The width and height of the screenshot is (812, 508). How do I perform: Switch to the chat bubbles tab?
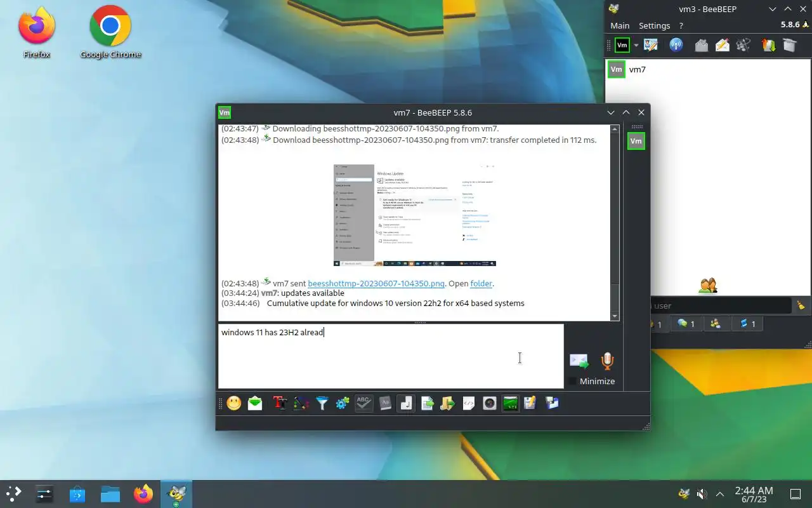tap(686, 324)
